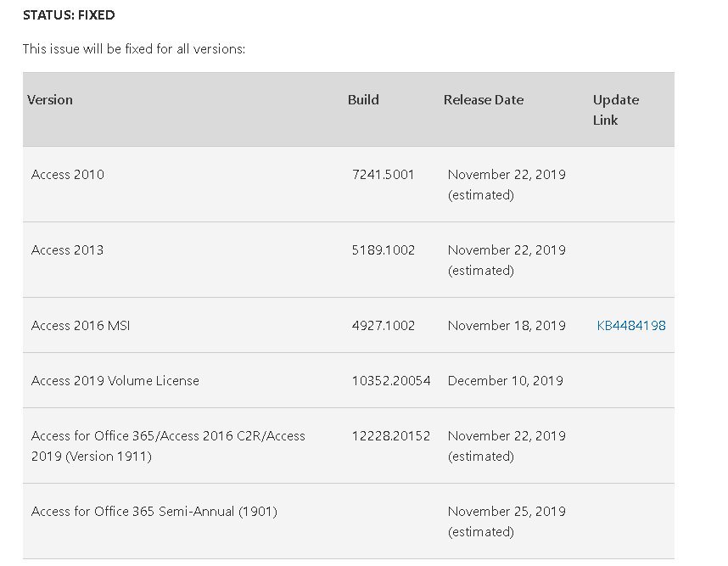This screenshot has height=566, width=728.
Task: Select build number 12228.20152
Action: point(390,435)
